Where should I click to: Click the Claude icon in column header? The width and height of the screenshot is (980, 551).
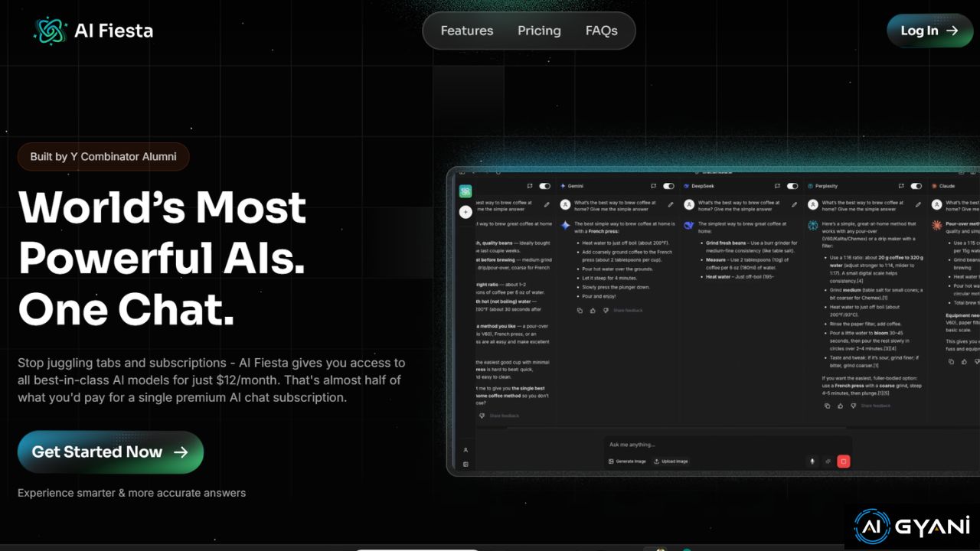coord(934,186)
